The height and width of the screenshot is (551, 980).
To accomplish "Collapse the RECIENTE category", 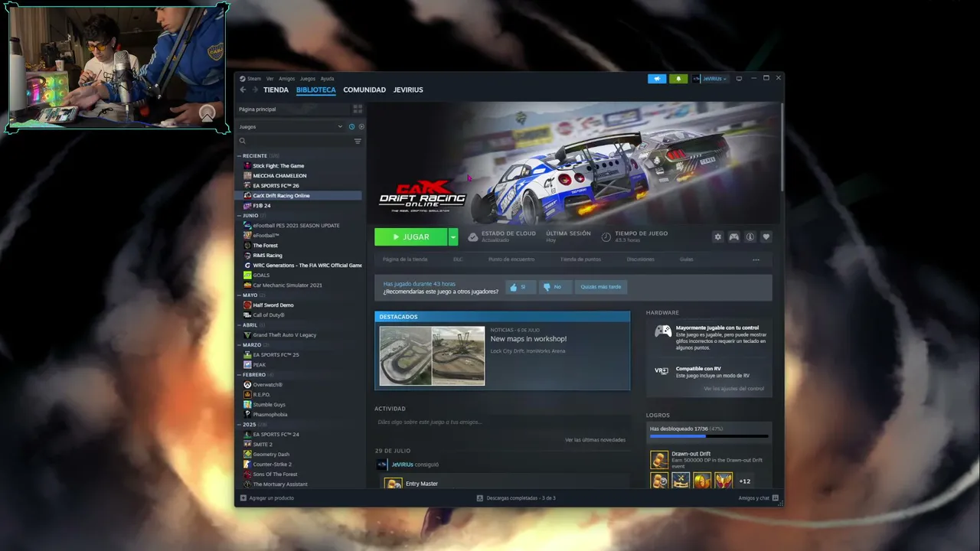I will (x=239, y=156).
